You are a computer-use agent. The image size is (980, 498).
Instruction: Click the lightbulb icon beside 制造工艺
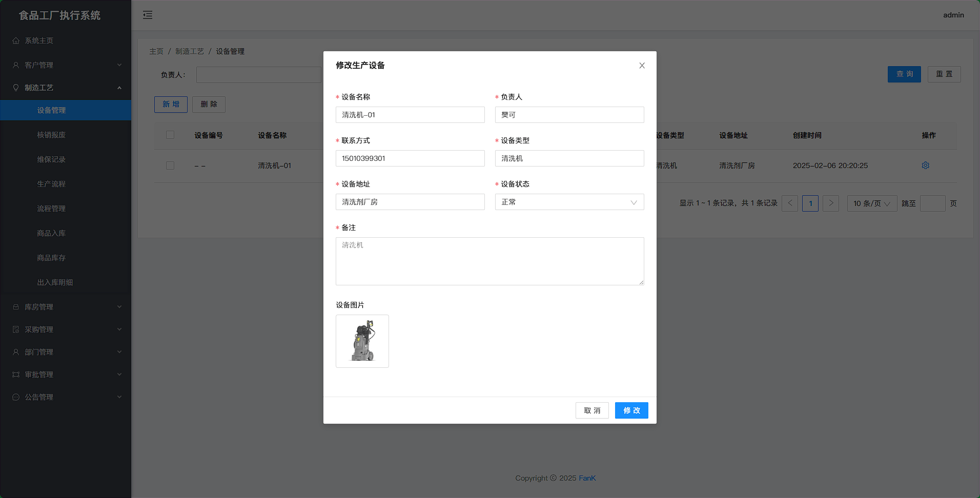click(16, 88)
